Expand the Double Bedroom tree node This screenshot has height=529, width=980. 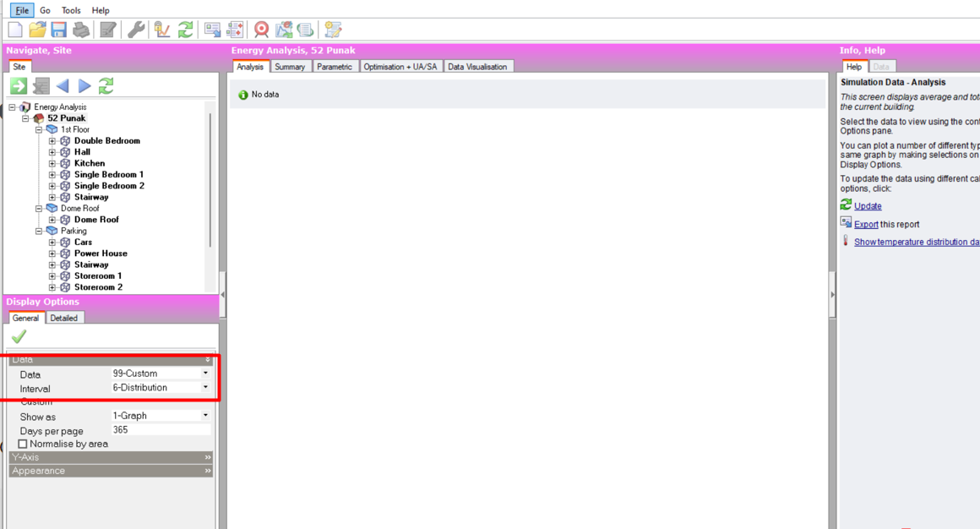click(52, 140)
